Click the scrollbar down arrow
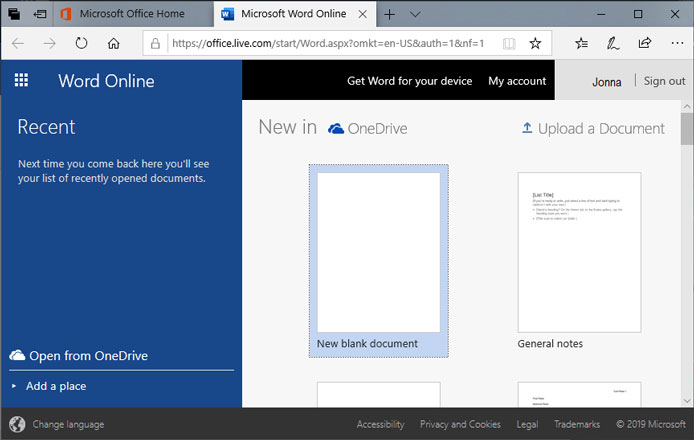 point(687,401)
